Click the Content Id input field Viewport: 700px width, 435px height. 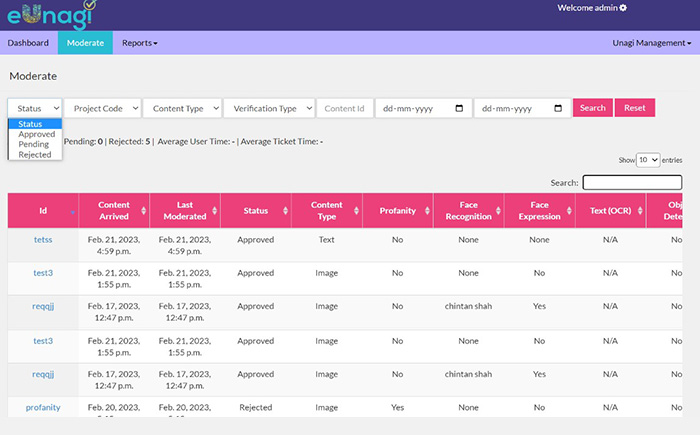(x=345, y=108)
